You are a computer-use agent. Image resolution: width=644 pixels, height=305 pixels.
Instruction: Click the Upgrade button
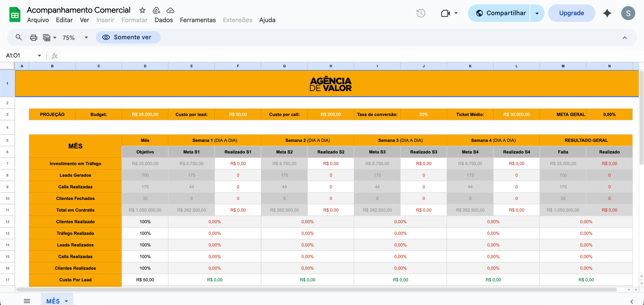[x=571, y=13]
